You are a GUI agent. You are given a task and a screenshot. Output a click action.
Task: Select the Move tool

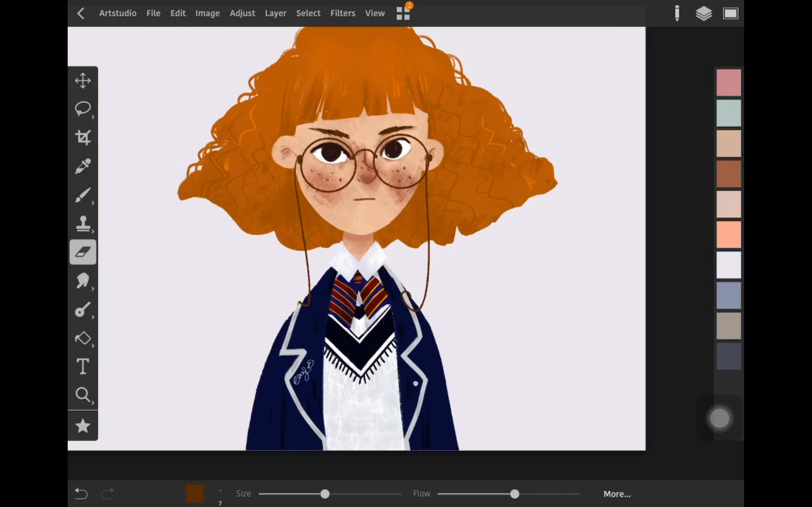[x=83, y=81]
